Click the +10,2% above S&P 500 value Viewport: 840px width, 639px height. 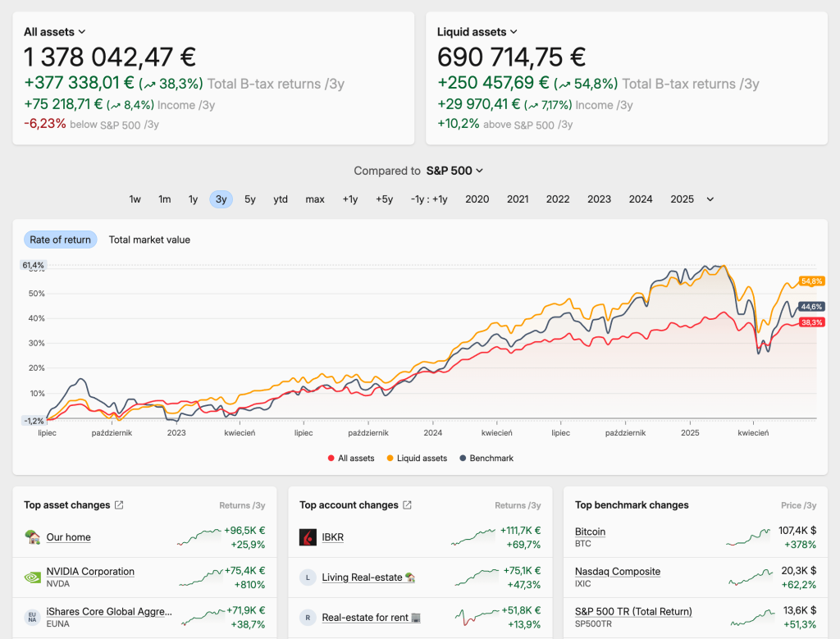click(x=459, y=124)
